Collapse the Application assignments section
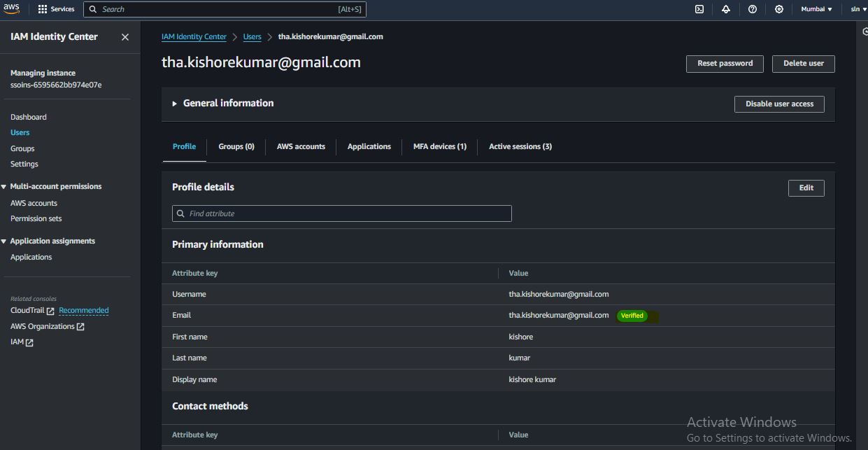The height and width of the screenshot is (450, 868). pos(5,241)
